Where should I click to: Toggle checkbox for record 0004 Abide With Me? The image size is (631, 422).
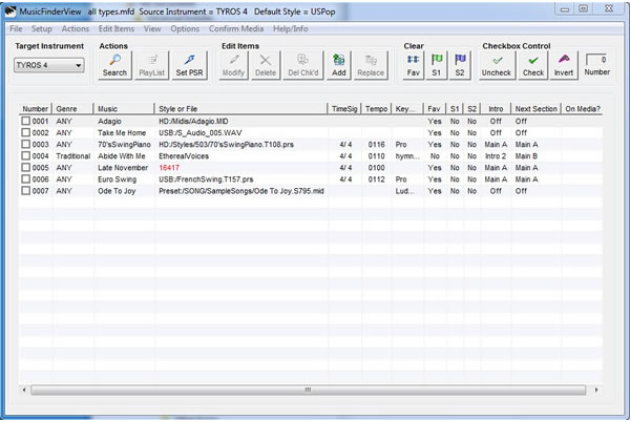pyautogui.click(x=26, y=156)
